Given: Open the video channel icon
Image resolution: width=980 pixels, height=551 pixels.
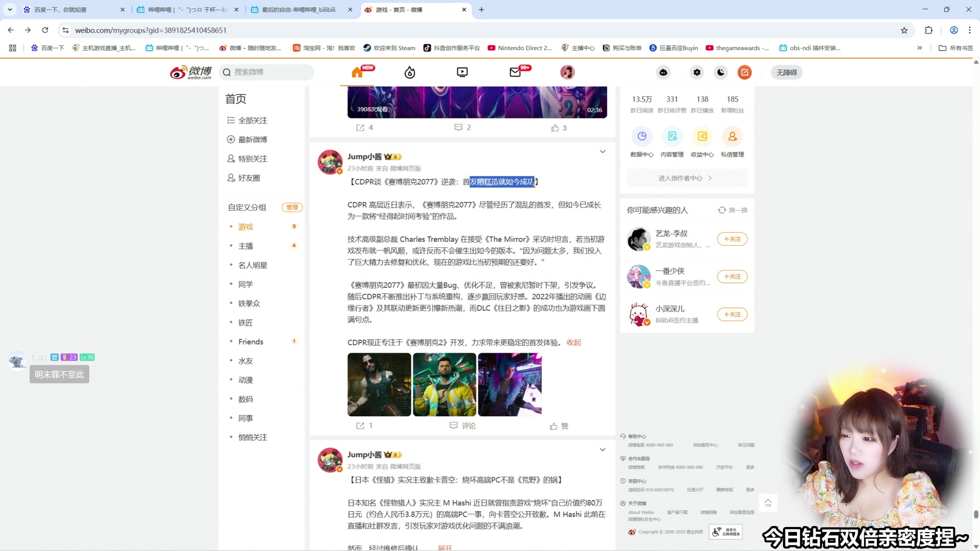Looking at the screenshot, I should point(462,72).
